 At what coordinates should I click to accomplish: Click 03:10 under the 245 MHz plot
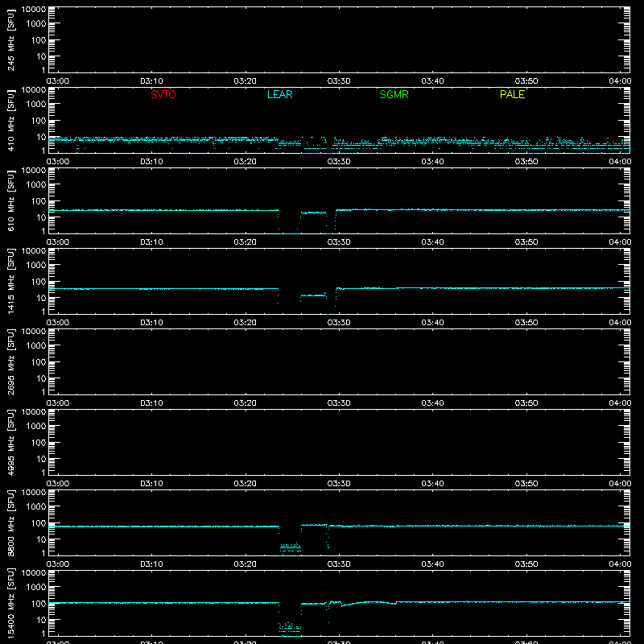(x=151, y=81)
